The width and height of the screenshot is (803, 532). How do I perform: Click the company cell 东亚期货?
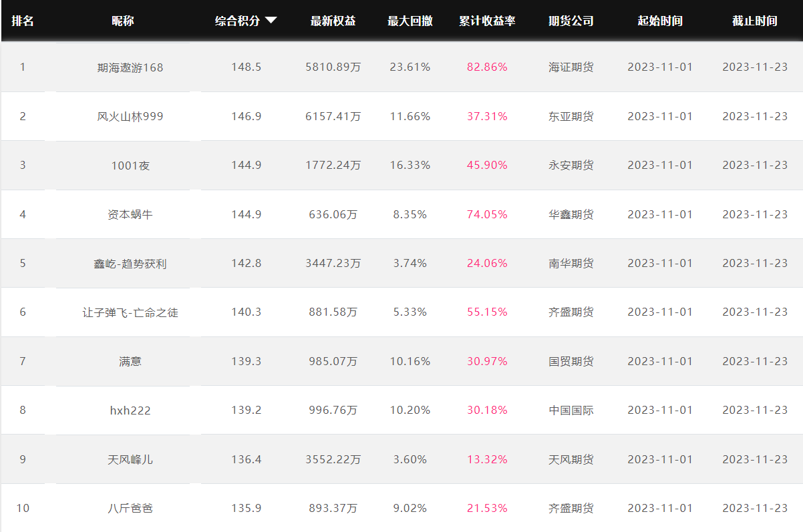571,116
